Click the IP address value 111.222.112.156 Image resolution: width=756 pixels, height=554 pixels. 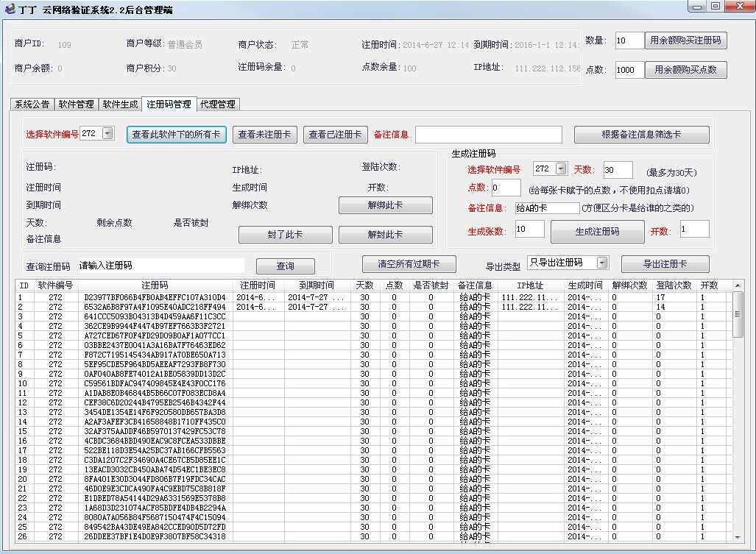coord(548,68)
